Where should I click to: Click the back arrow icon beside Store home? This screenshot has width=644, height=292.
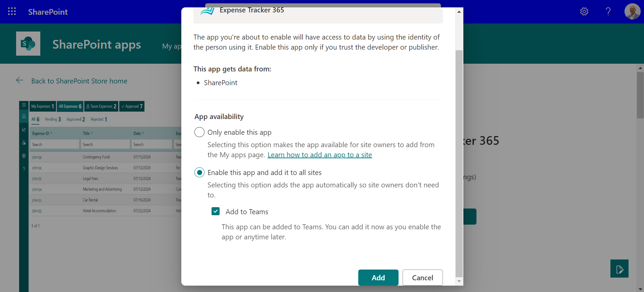pyautogui.click(x=20, y=80)
